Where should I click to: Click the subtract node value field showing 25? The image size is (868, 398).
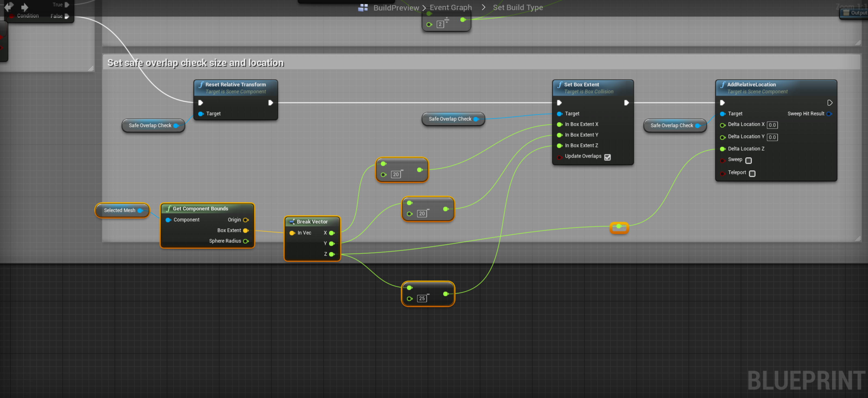pos(421,298)
